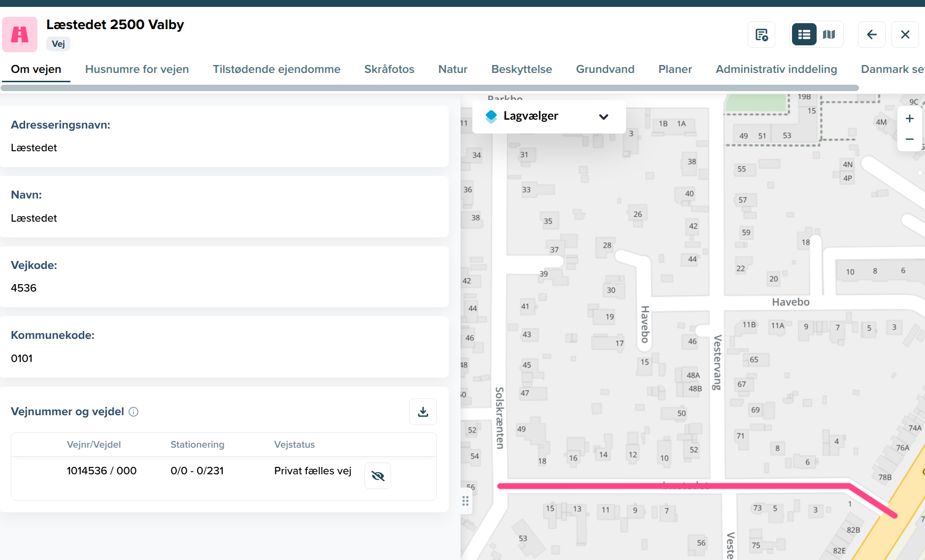This screenshot has height=560, width=925.
Task: Open the Administrativ inddeling tab
Action: 777,69
